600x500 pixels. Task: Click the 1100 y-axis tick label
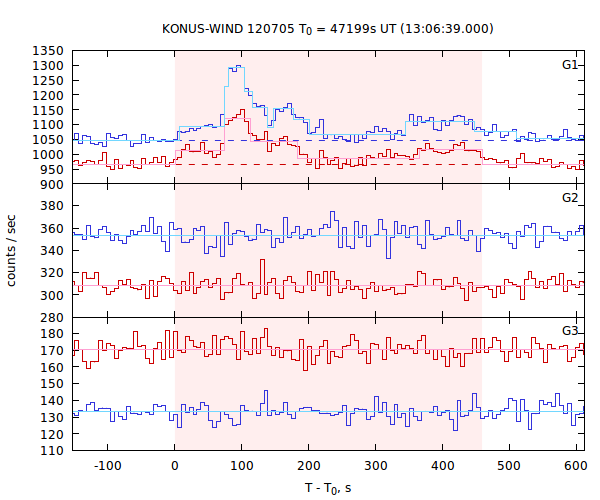pos(48,125)
